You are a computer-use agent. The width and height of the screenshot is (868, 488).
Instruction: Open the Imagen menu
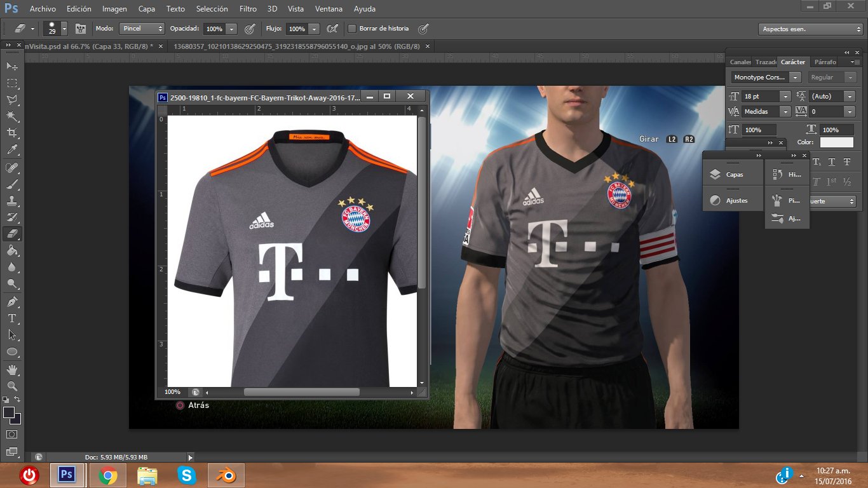tap(114, 9)
